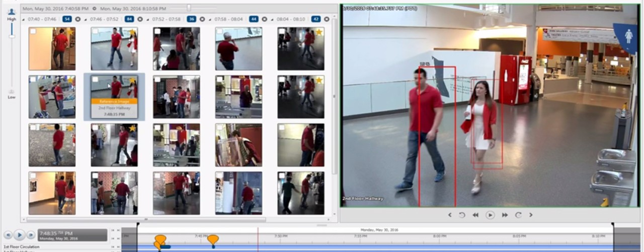644x252 pixels.
Task: Select the orange marker near 7:45 PM on timeline
Action: [x=213, y=239]
